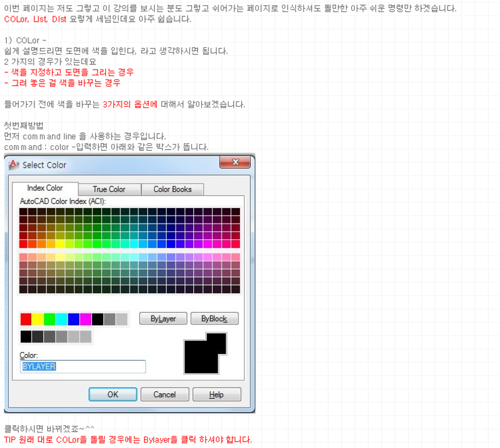Click the ByLayer button

[x=163, y=318]
